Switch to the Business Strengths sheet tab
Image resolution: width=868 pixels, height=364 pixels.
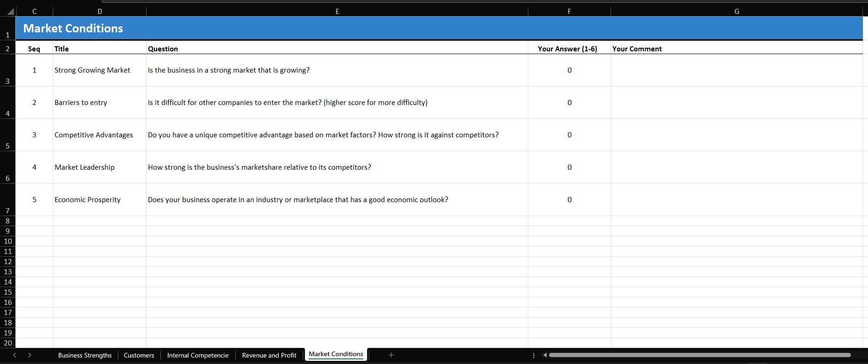point(85,355)
